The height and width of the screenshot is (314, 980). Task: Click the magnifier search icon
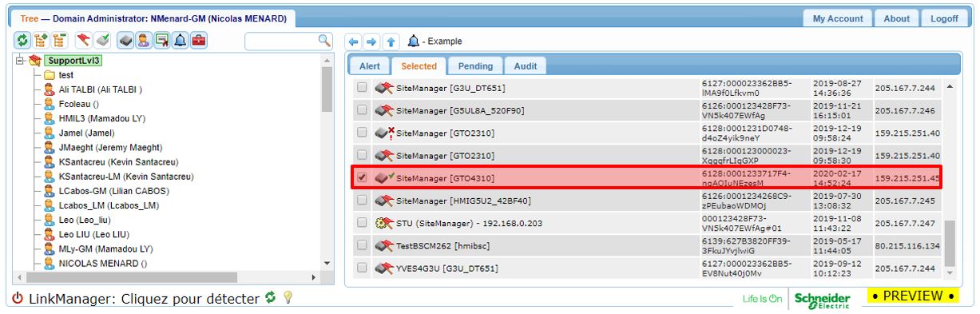(324, 40)
